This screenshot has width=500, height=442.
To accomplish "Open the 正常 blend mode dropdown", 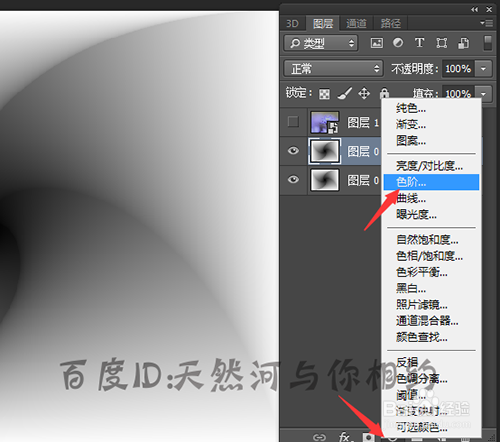I will pyautogui.click(x=333, y=69).
